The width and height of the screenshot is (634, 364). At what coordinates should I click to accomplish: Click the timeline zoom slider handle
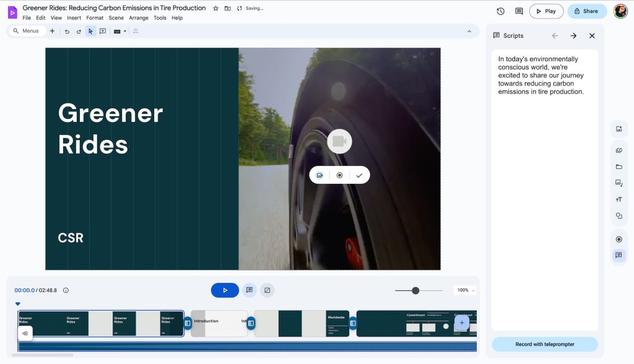(x=415, y=290)
